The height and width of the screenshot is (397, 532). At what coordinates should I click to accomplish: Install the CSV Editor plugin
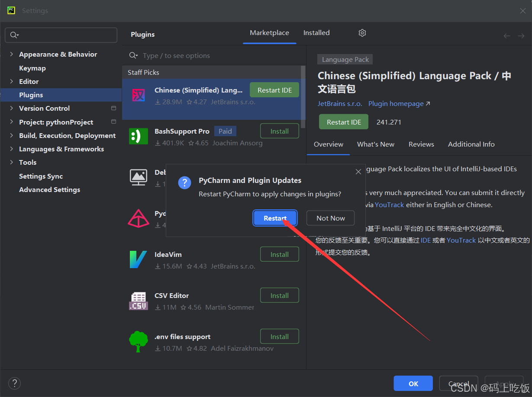point(280,295)
